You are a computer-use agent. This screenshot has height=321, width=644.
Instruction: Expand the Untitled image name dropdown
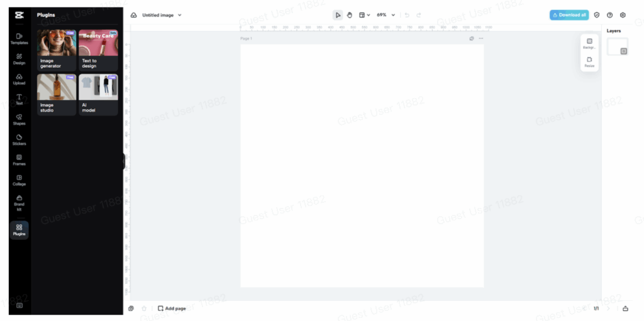(x=180, y=15)
